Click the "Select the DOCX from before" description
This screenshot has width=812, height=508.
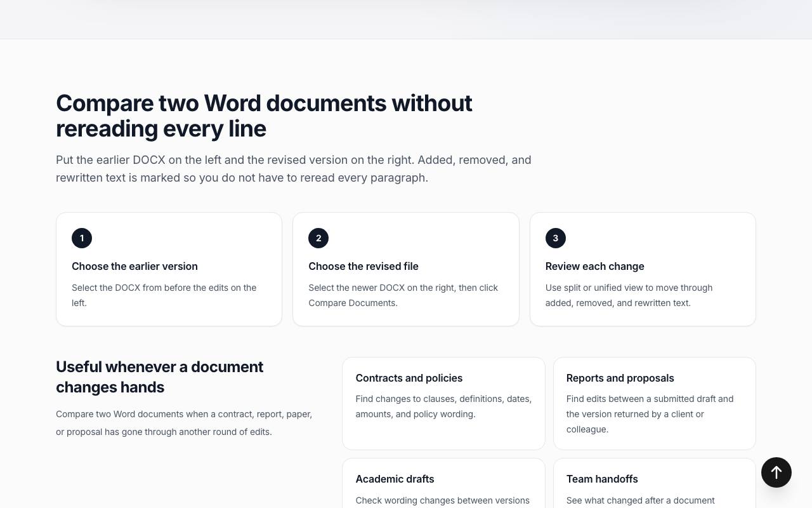164,295
